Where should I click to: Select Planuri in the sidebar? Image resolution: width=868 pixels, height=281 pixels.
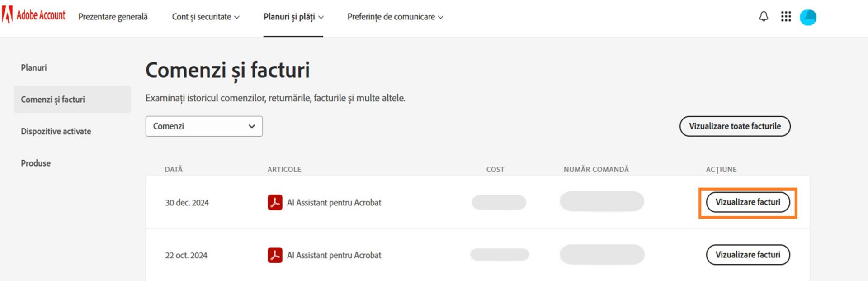coord(34,67)
